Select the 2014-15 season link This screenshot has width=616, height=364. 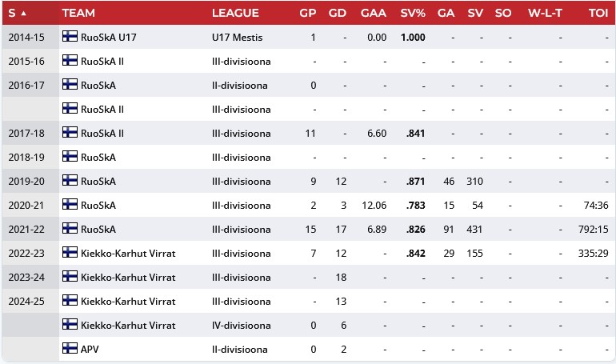(28, 38)
